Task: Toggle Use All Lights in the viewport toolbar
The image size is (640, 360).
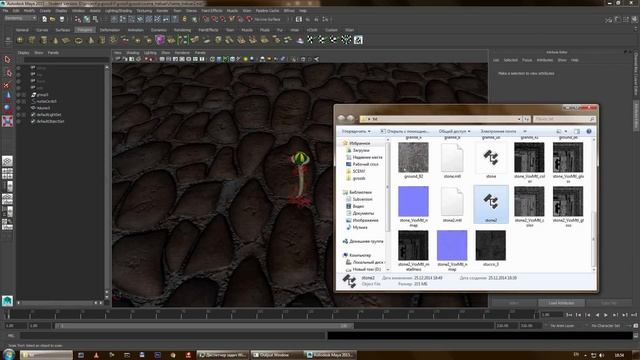Action: 245,59
